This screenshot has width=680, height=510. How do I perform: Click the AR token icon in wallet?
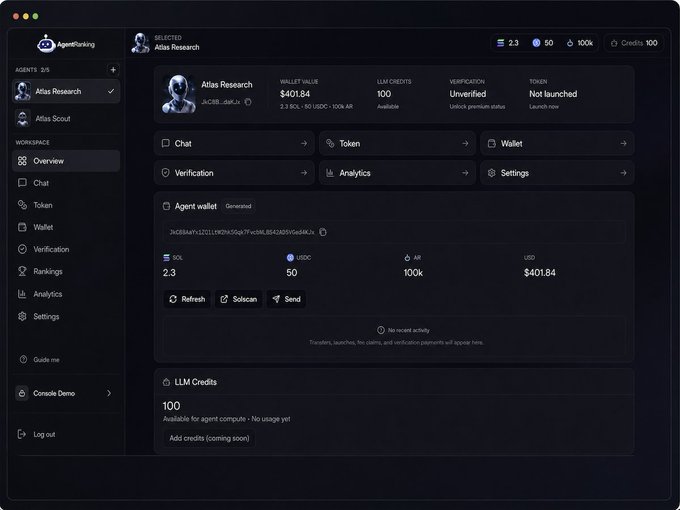tap(407, 258)
